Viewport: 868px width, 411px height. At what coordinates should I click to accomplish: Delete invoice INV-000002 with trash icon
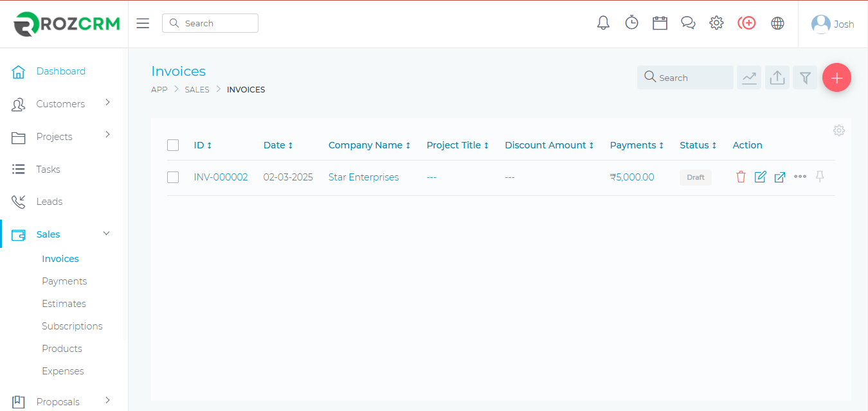coord(741,177)
